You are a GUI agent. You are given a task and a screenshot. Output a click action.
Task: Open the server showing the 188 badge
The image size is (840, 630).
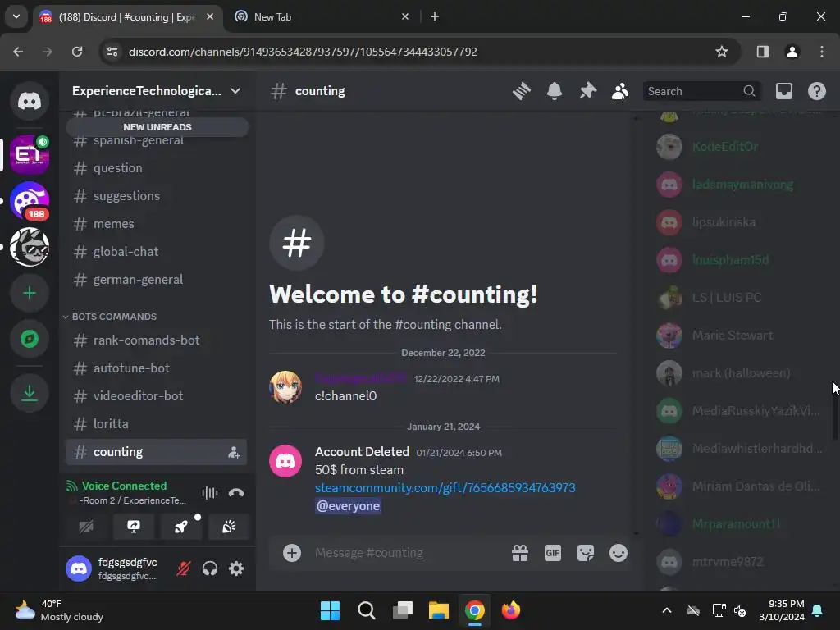[30, 200]
